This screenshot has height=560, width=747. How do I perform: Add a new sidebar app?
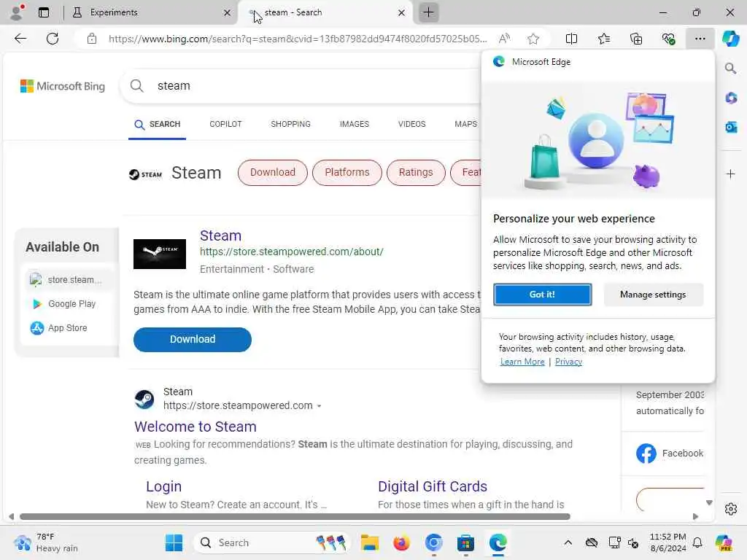tap(730, 174)
